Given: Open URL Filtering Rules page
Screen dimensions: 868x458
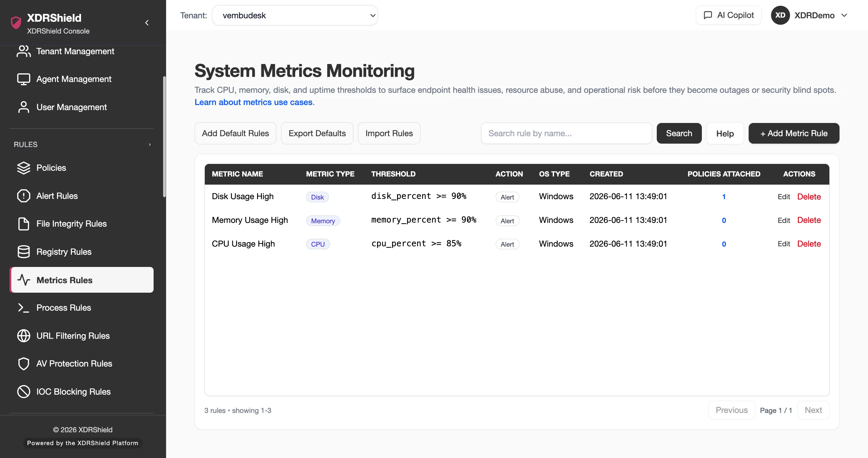Looking at the screenshot, I should 81,336.
